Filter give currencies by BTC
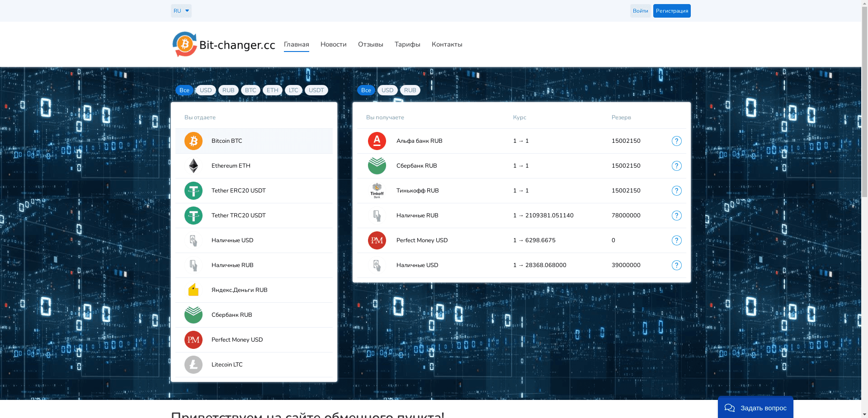This screenshot has height=418, width=868. click(250, 90)
